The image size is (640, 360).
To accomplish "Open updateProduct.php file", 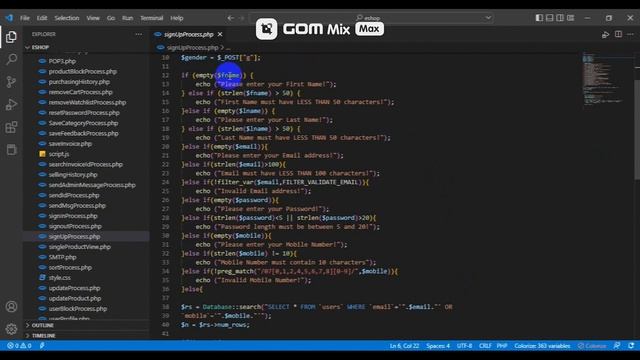I will [x=75, y=298].
